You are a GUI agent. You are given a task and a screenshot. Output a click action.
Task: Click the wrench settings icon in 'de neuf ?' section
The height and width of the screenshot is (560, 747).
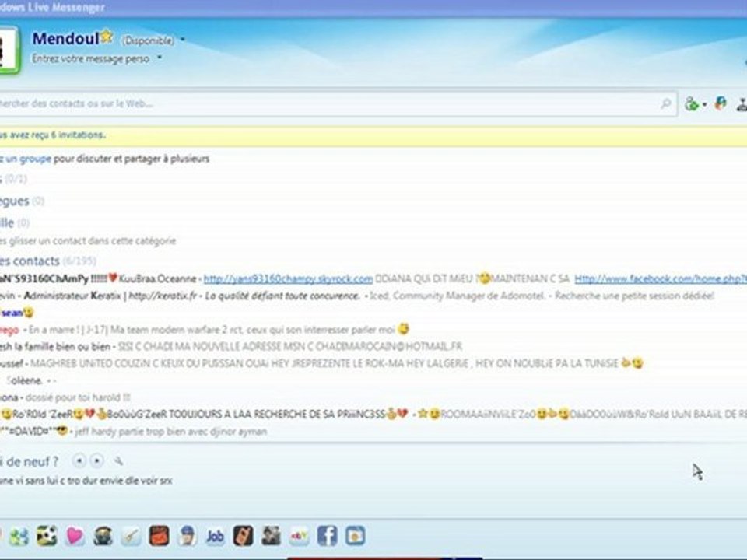118,460
